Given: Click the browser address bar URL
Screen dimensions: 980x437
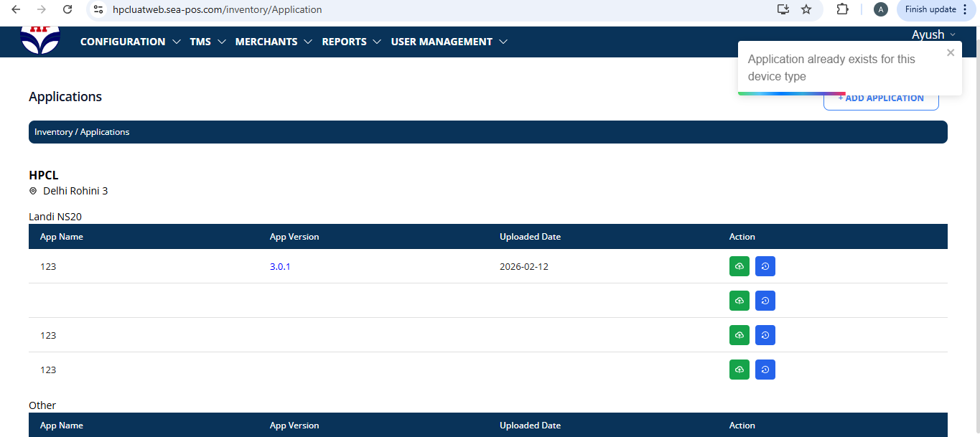Looking at the screenshot, I should 217,10.
